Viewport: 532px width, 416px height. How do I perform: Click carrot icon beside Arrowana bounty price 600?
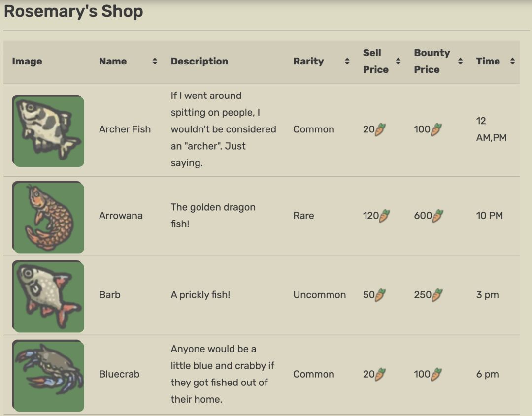[x=437, y=216]
